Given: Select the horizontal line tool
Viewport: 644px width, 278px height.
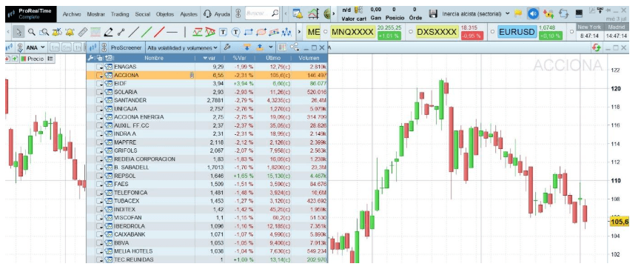Looking at the screenshot, I should pos(172,32).
